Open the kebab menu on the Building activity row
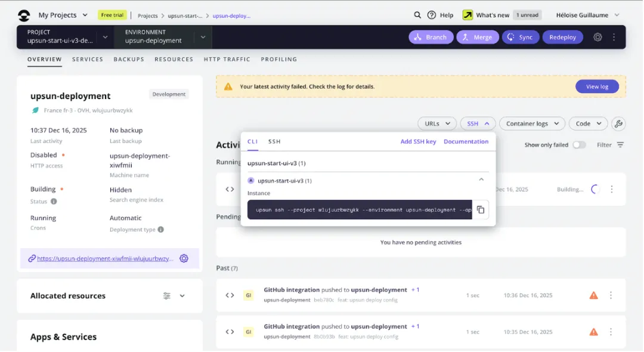 611,189
